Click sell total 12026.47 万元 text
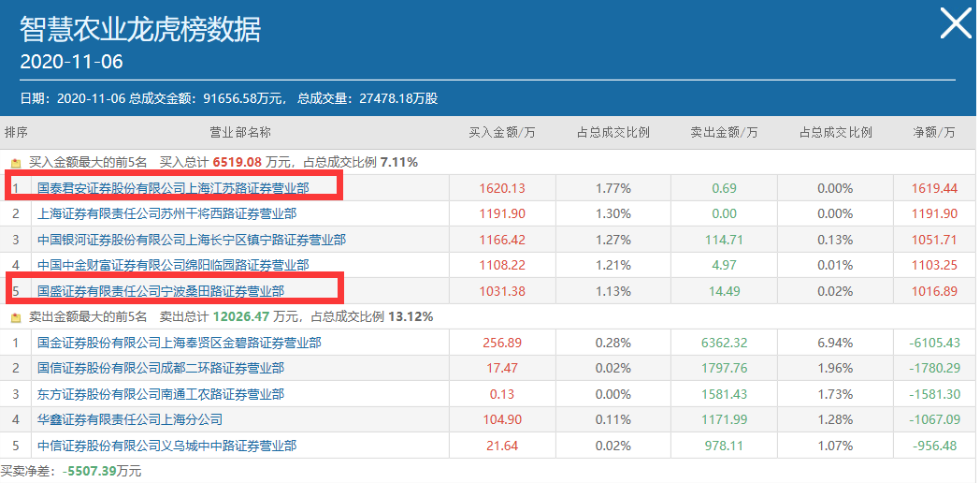This screenshot has width=980, height=483. coord(255,318)
